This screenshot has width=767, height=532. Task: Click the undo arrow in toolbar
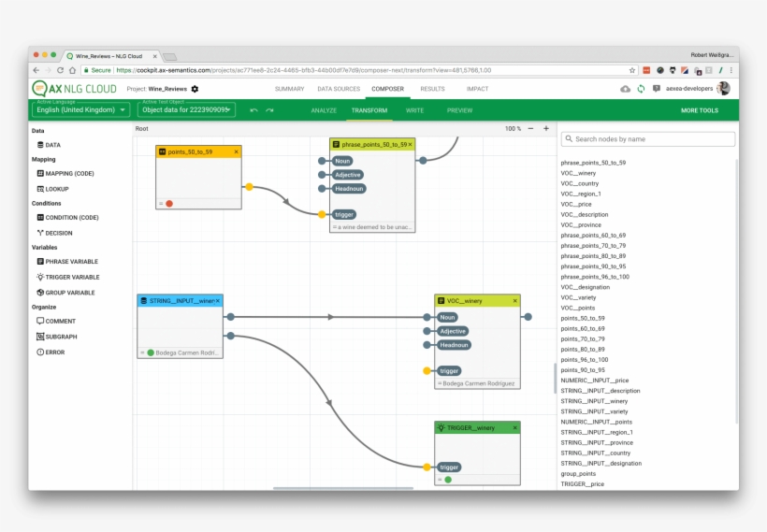(x=253, y=110)
